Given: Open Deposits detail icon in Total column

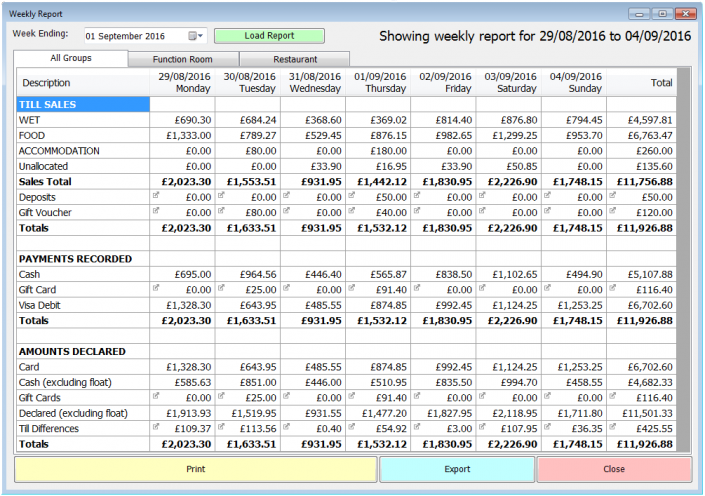Looking at the screenshot, I should (612, 195).
